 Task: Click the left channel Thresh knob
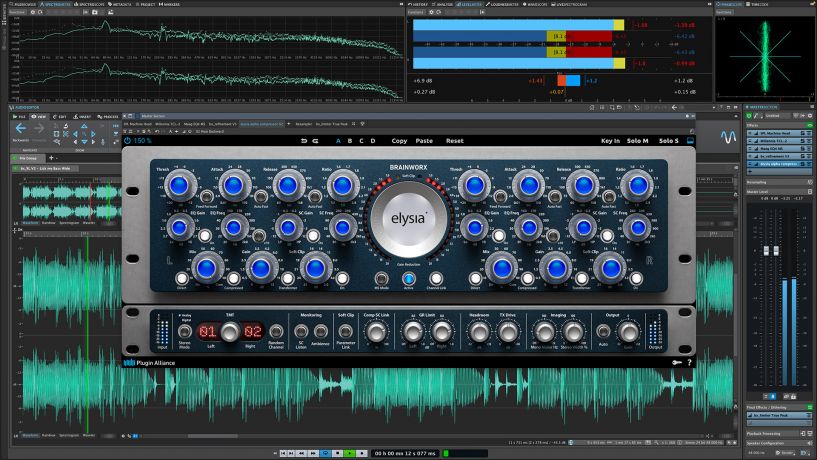179,185
